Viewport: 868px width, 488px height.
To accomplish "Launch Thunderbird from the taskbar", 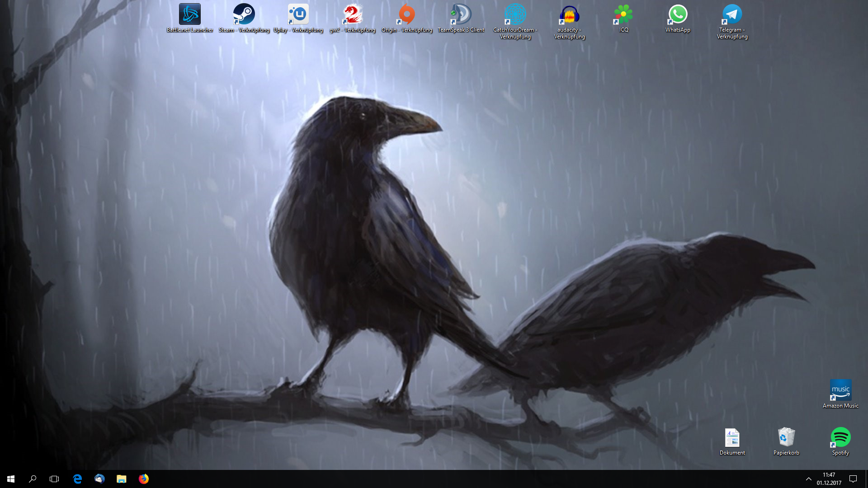I will [99, 479].
